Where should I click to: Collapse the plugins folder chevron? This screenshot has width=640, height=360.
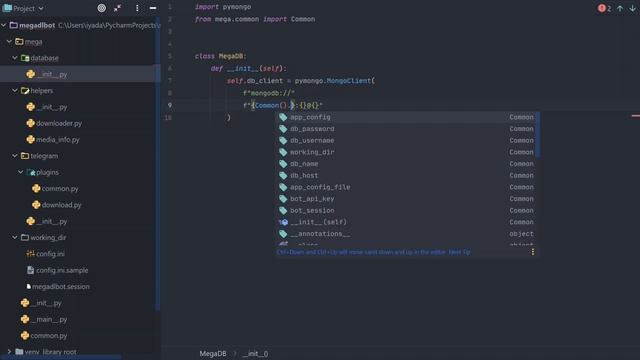coord(20,172)
